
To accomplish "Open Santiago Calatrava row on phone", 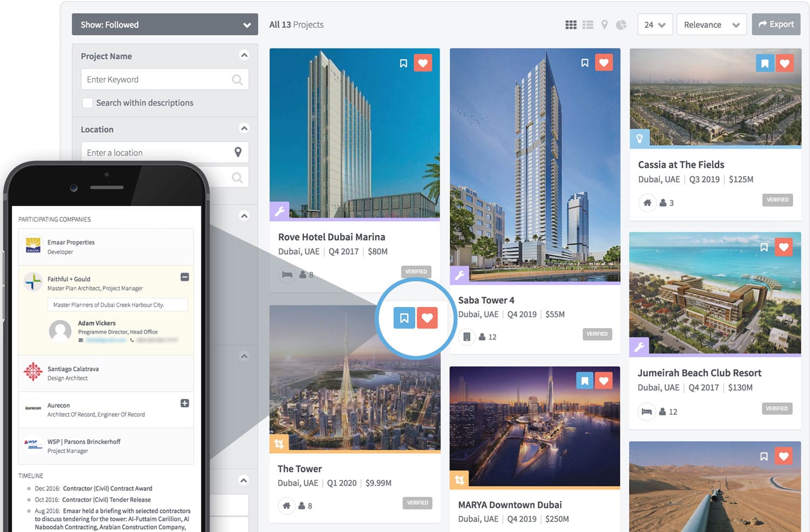I will 106,373.
